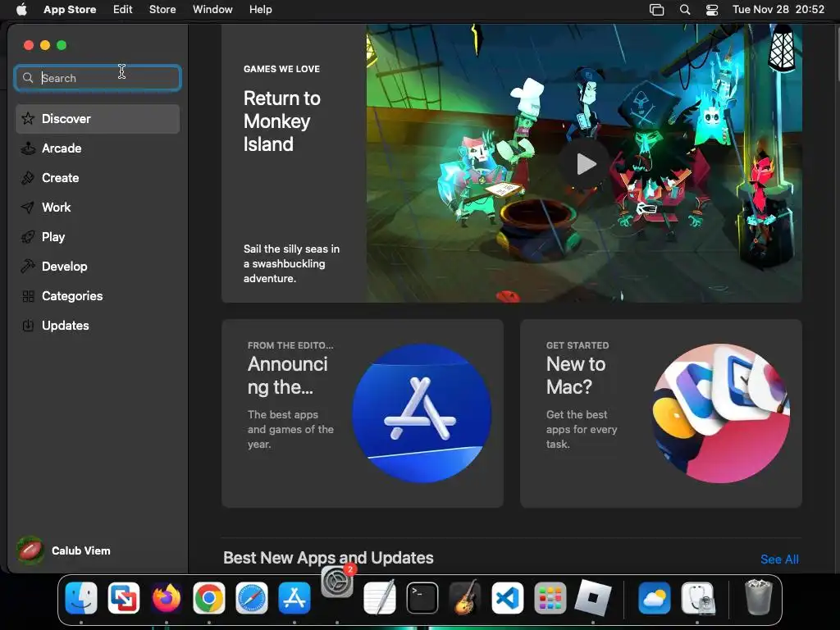This screenshot has width=840, height=630.
Task: Click the Play rocket icon
Action: click(x=28, y=237)
